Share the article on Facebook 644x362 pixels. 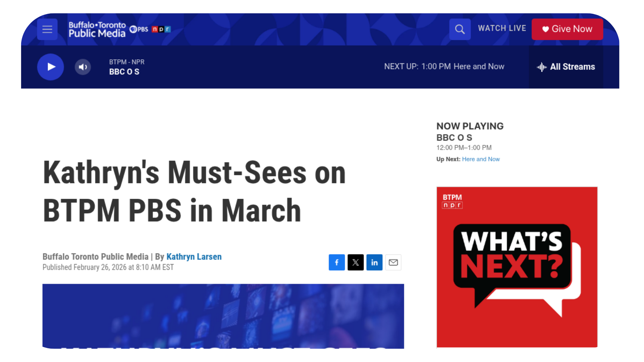[x=337, y=262]
